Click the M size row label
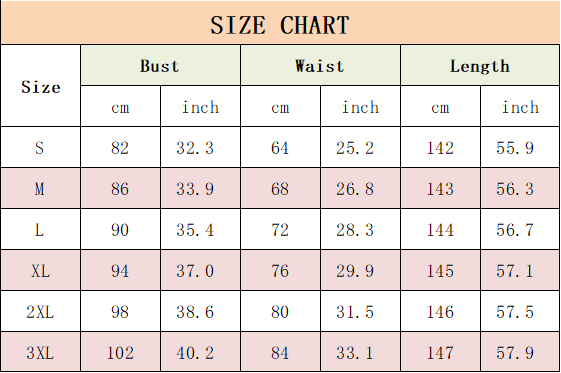Viewport: 561px width, 373px height. point(40,188)
